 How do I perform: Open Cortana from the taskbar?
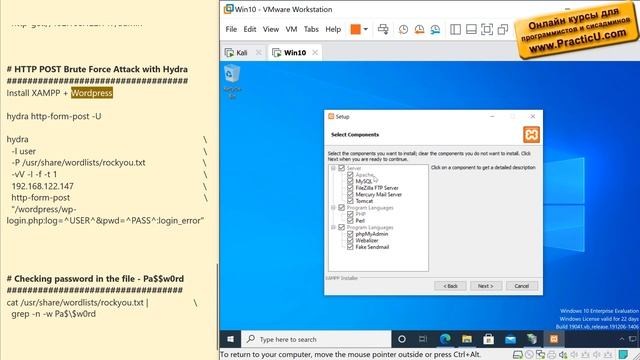pos(402,339)
